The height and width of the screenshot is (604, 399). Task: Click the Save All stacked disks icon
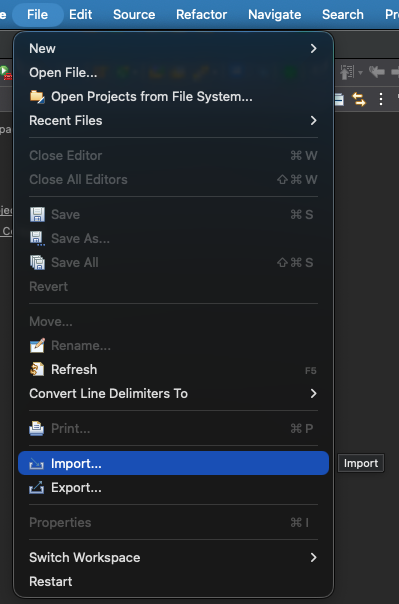[37, 262]
